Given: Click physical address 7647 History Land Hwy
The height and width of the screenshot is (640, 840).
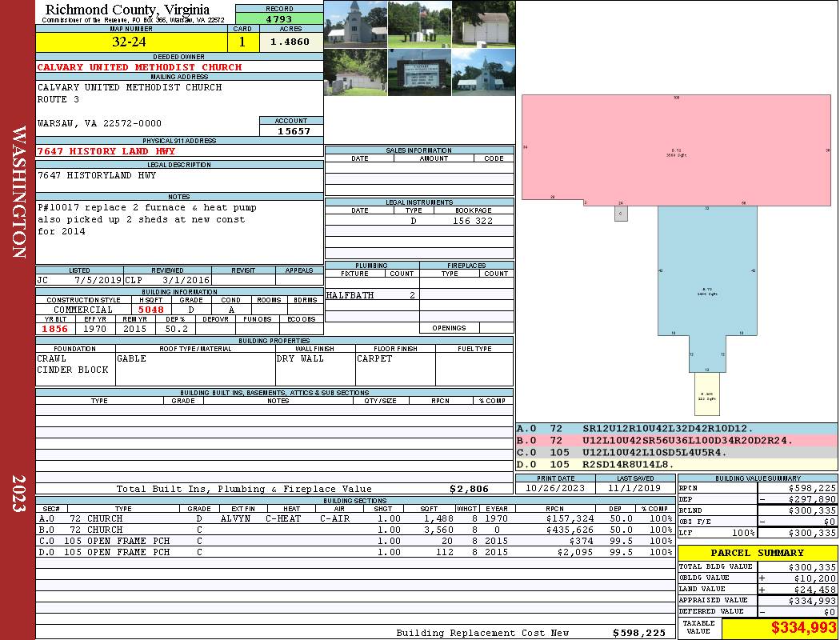Looking at the screenshot, I should (x=106, y=151).
